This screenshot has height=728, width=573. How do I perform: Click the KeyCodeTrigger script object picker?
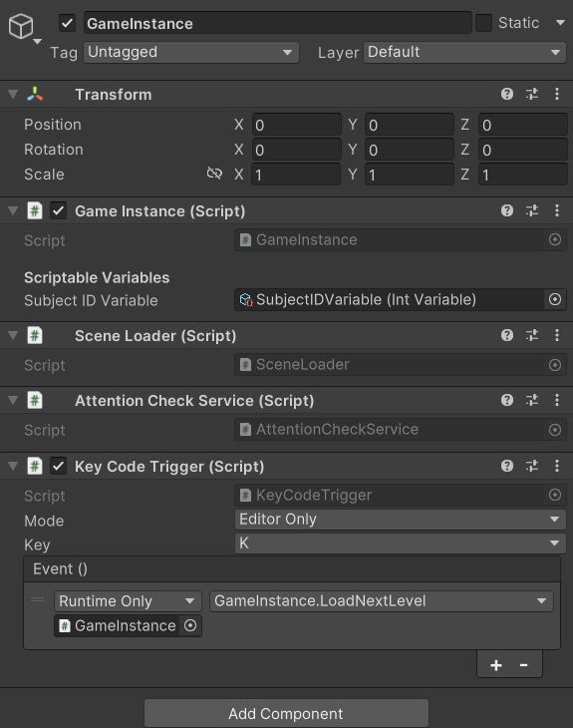click(555, 495)
